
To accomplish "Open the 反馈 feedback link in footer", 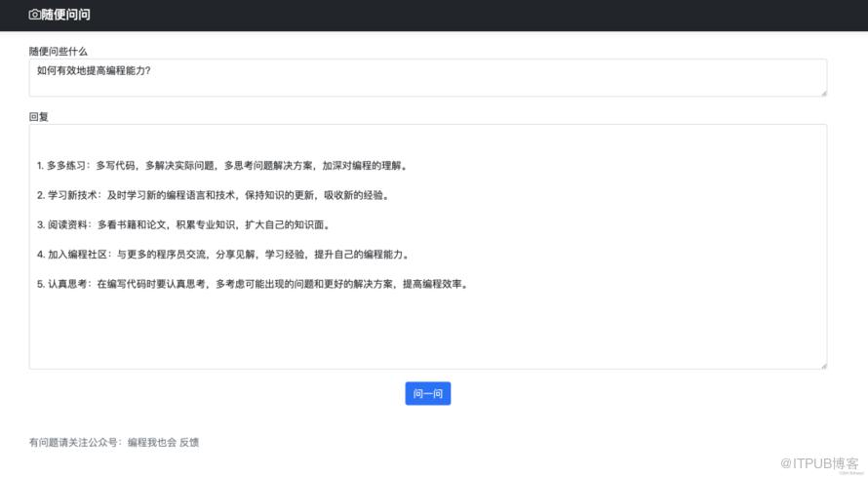I will [x=189, y=442].
